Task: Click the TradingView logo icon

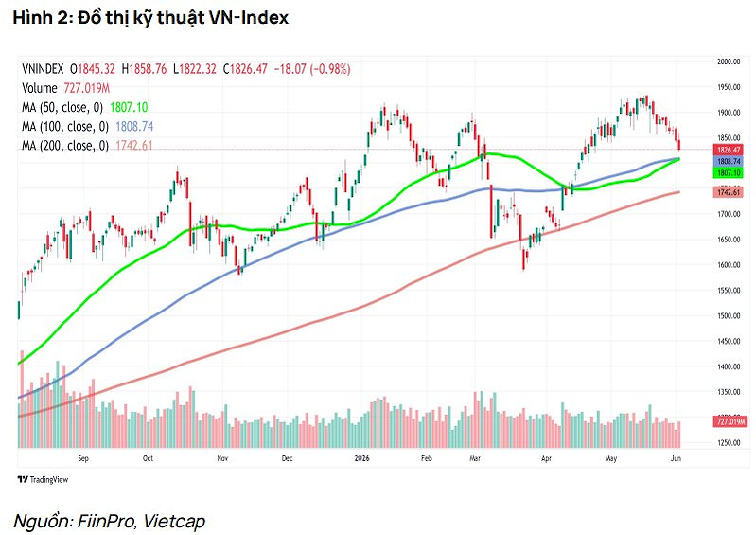Action: click(23, 479)
